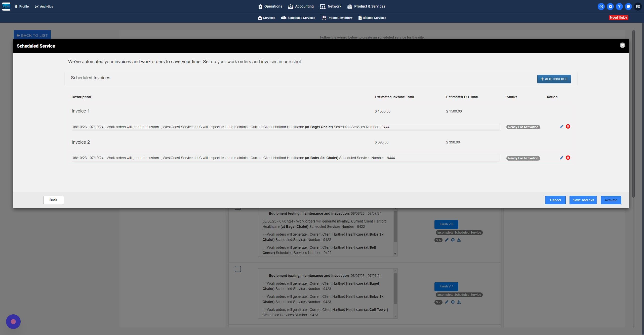This screenshot has width=644, height=335.
Task: Go to Billable Services tab
Action: (x=372, y=18)
